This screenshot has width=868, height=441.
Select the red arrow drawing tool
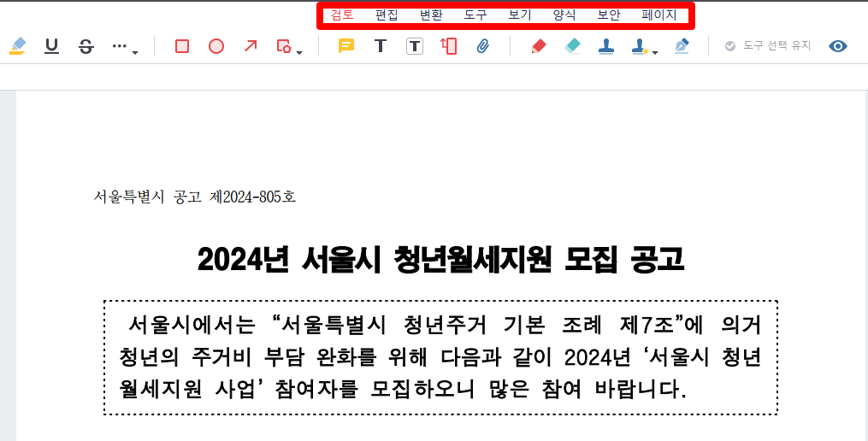(x=251, y=46)
